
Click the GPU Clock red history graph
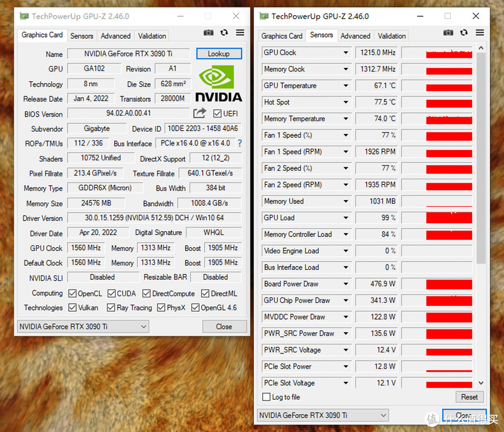click(437, 52)
